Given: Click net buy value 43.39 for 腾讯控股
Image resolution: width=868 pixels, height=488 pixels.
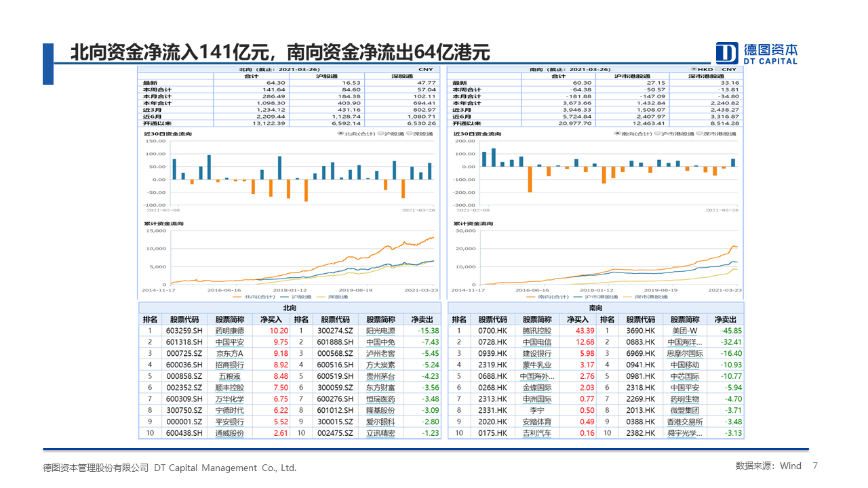Looking at the screenshot, I should 585,331.
